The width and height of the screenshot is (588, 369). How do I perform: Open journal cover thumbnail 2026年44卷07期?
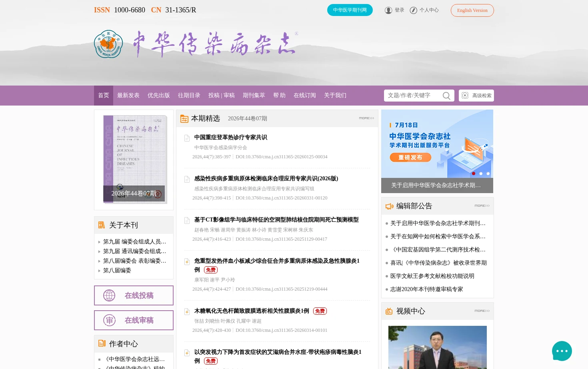point(134,159)
